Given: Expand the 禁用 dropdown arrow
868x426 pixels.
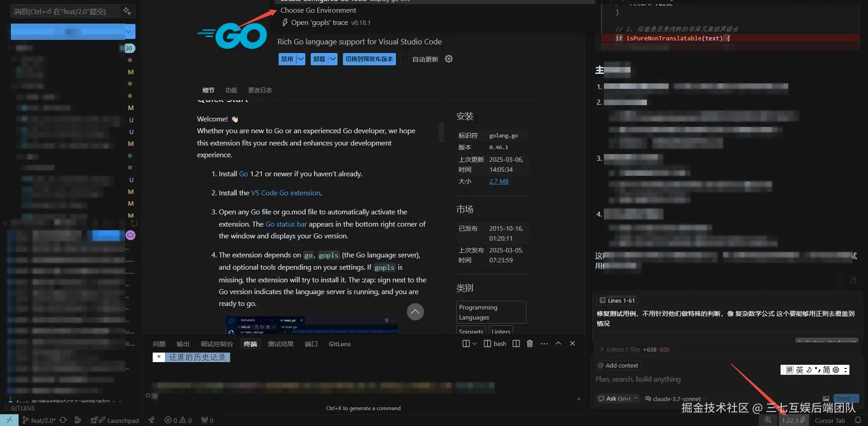Looking at the screenshot, I should (301, 59).
